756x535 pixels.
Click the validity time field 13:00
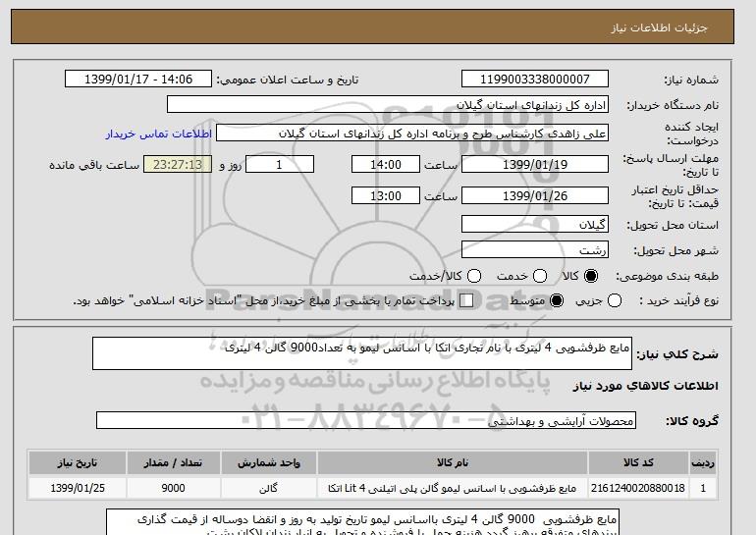point(386,195)
